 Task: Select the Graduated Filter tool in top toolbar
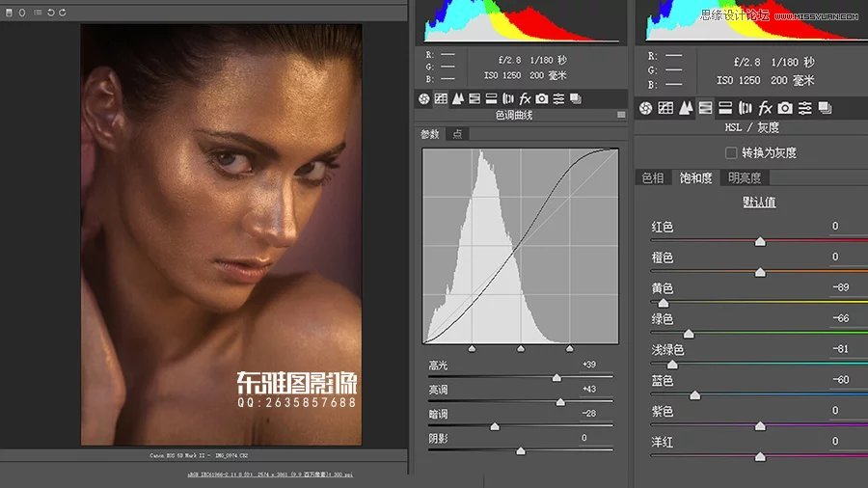click(x=9, y=13)
